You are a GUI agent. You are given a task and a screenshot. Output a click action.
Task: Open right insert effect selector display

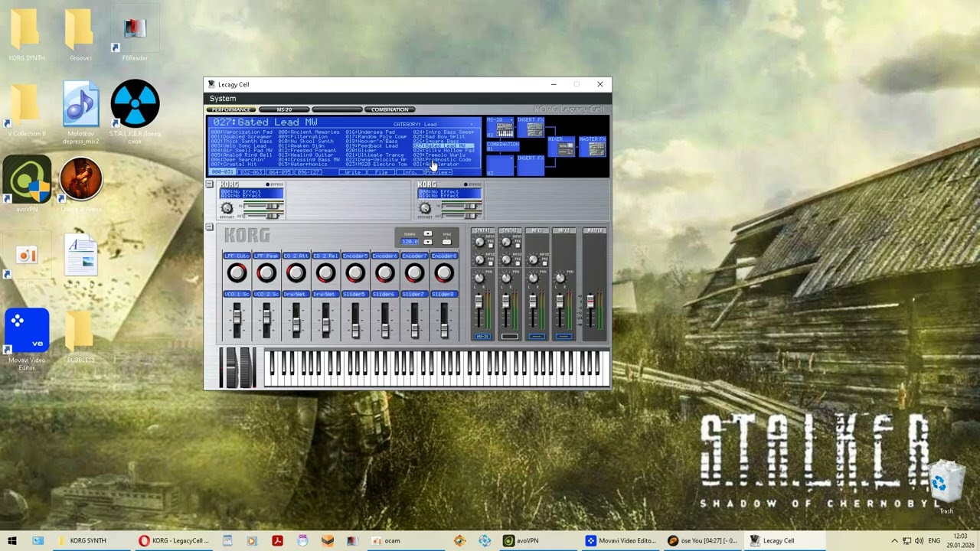click(450, 193)
